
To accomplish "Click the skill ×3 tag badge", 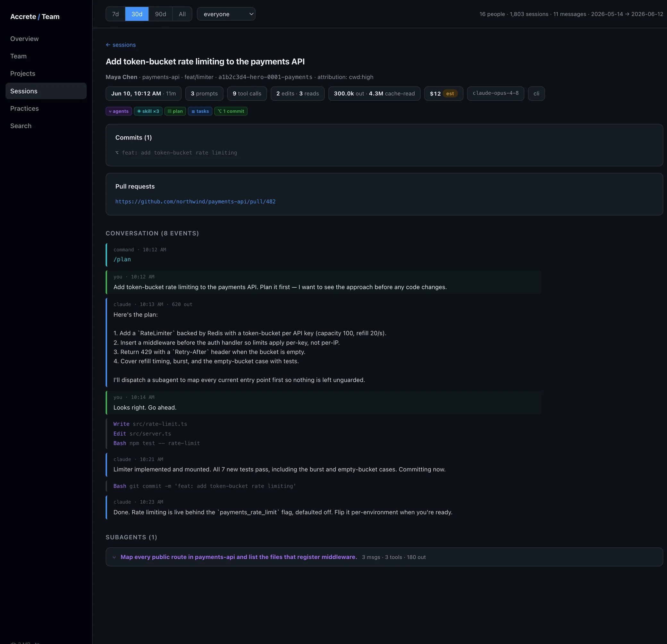I will tap(148, 111).
